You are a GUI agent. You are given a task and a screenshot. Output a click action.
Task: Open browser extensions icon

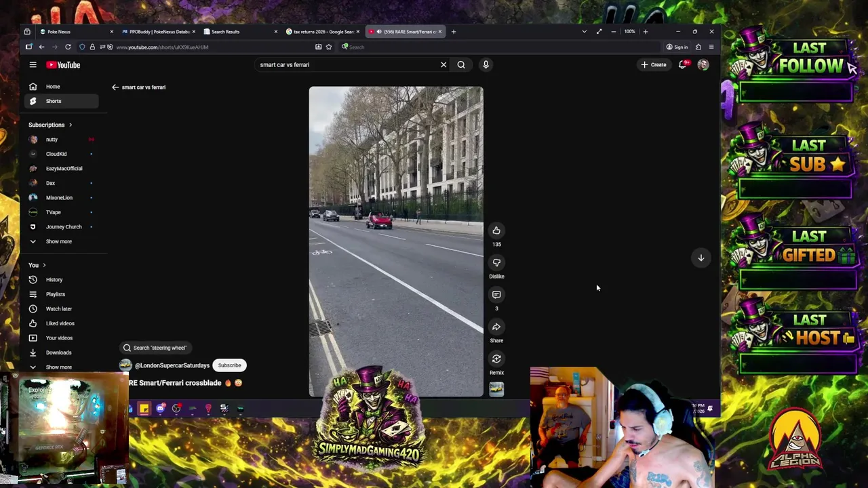click(698, 47)
